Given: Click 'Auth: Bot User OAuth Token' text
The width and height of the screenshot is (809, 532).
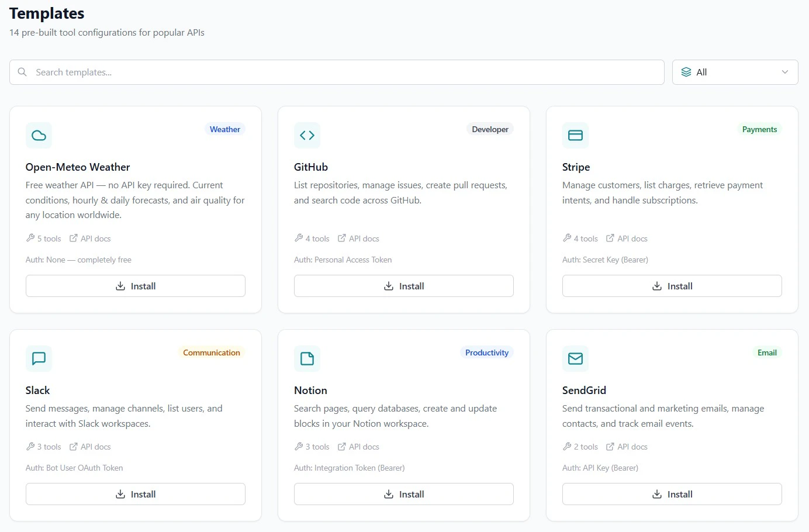Looking at the screenshot, I should (x=74, y=468).
